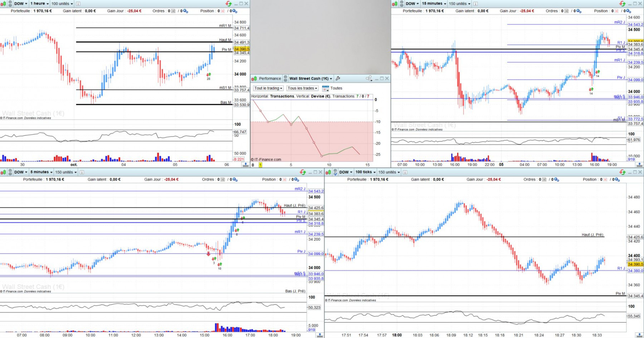Open the 150 unités dropdown on 15 minutes chart

459,4
